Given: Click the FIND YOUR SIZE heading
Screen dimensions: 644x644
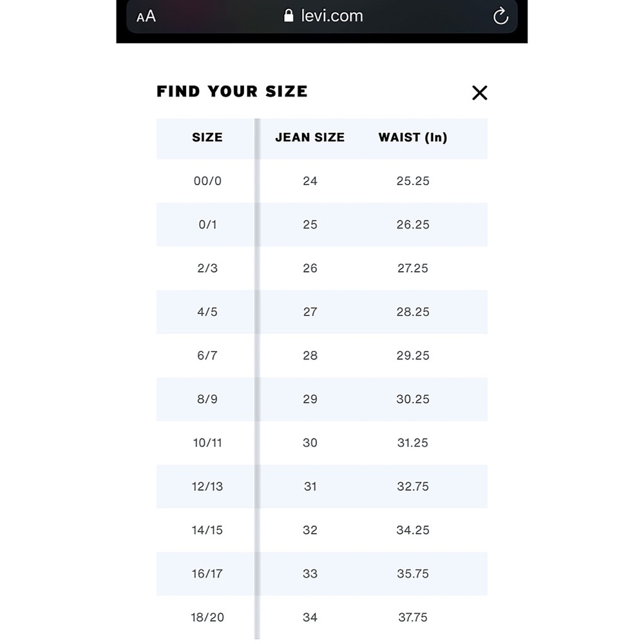Looking at the screenshot, I should (232, 91).
